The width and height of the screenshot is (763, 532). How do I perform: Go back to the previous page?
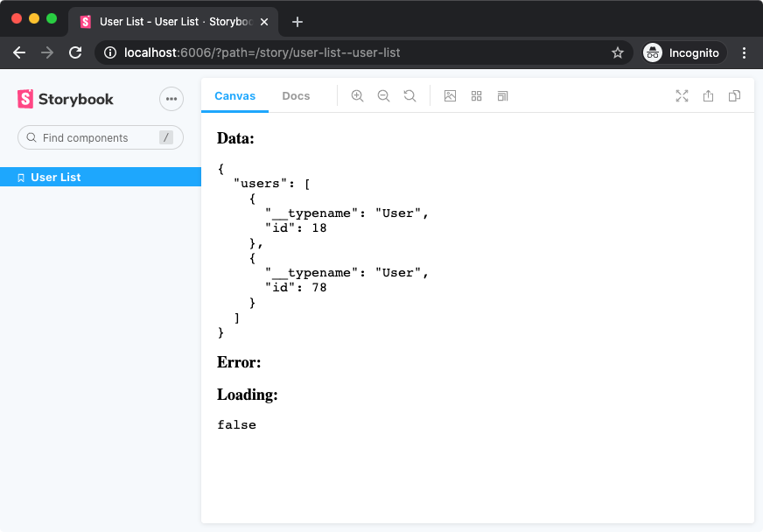[19, 52]
